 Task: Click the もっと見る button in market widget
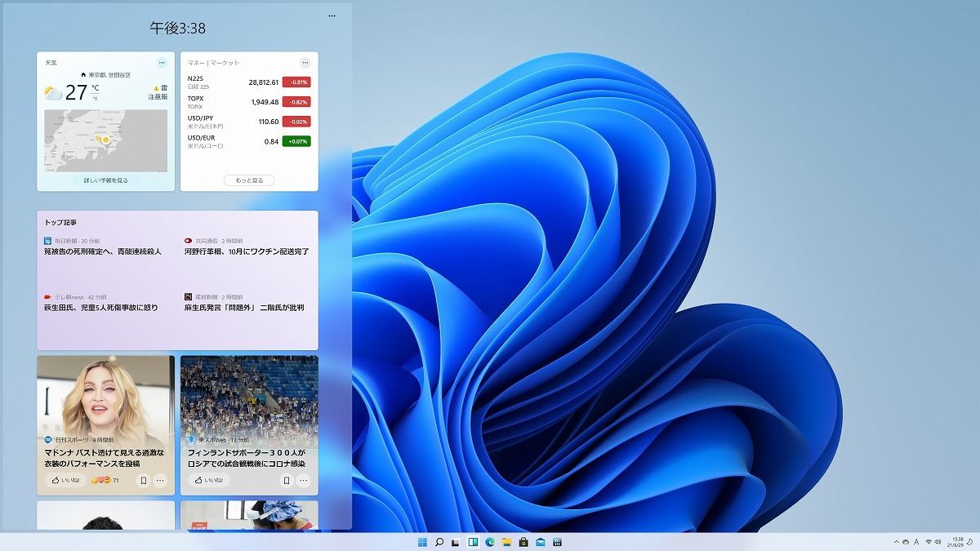[249, 180]
